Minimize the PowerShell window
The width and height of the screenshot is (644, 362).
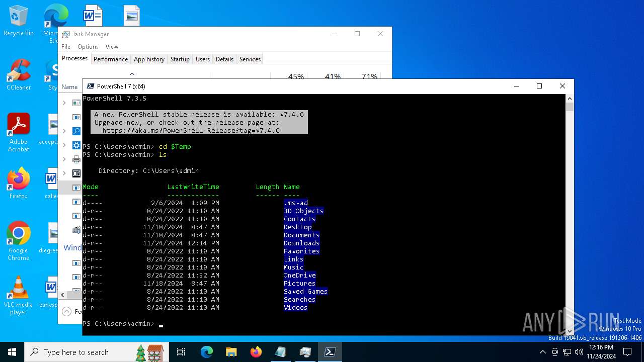pyautogui.click(x=516, y=86)
